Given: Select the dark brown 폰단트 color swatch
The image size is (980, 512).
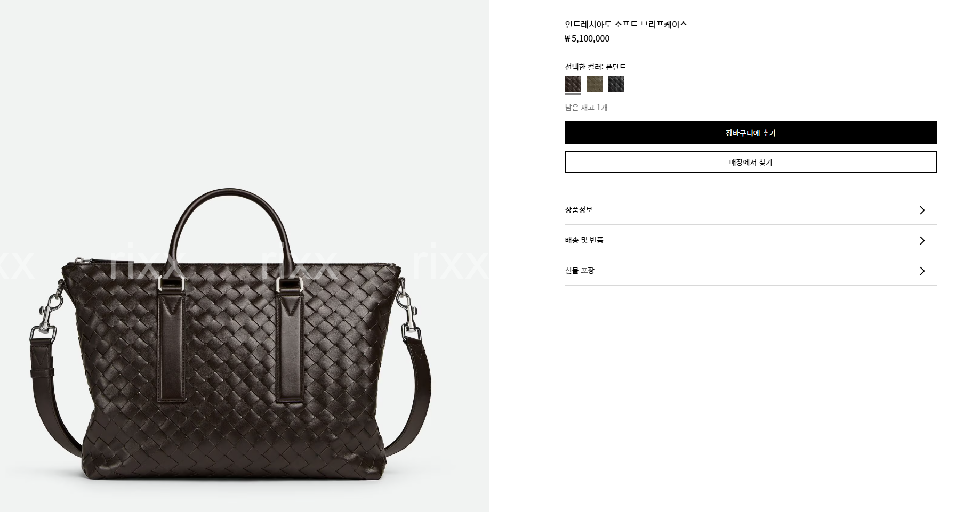Looking at the screenshot, I should point(573,84).
